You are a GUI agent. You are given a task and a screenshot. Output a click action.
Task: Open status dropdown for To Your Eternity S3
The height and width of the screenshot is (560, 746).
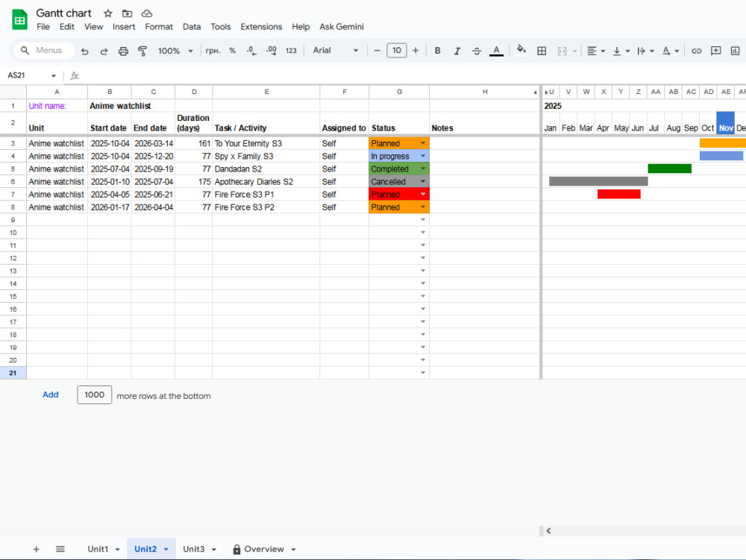tap(423, 143)
